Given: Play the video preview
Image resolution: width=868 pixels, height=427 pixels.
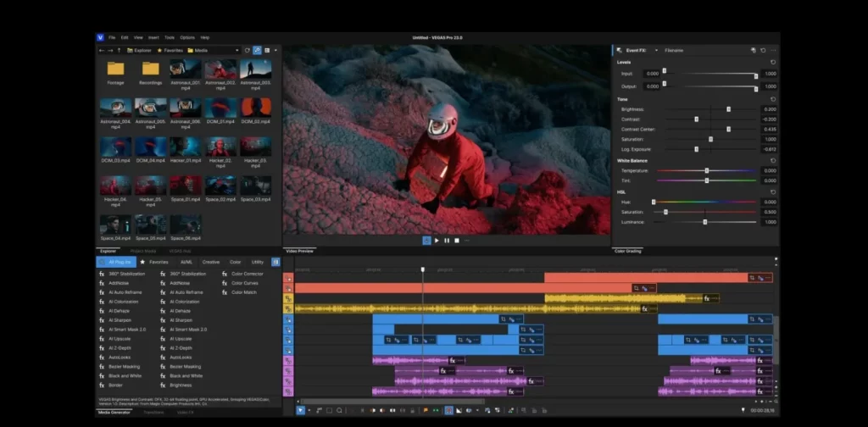Looking at the screenshot, I should (x=437, y=241).
